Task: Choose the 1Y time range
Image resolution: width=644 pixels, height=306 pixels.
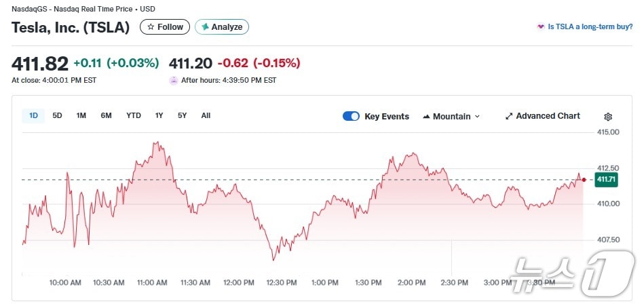Action: 159,115
